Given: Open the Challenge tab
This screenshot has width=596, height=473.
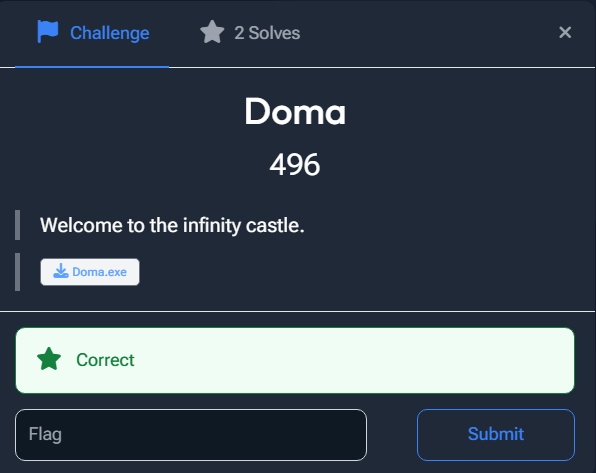Looking at the screenshot, I should 92,33.
